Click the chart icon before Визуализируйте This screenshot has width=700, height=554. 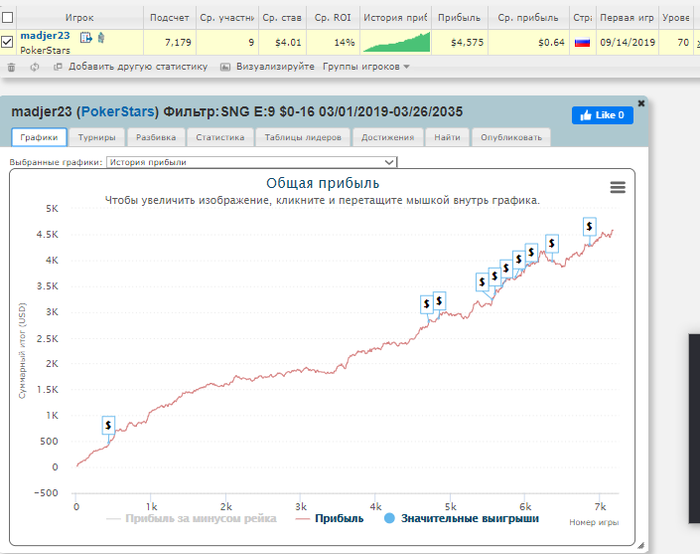(x=225, y=67)
